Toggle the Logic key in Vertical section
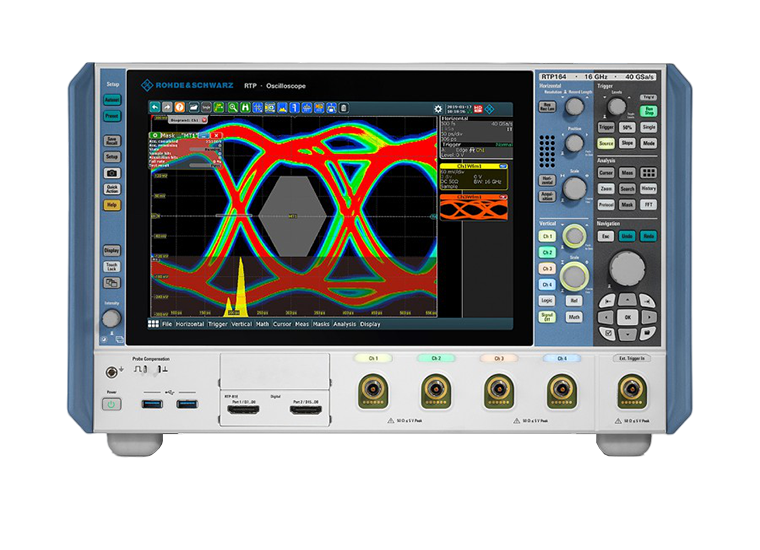 point(547,300)
